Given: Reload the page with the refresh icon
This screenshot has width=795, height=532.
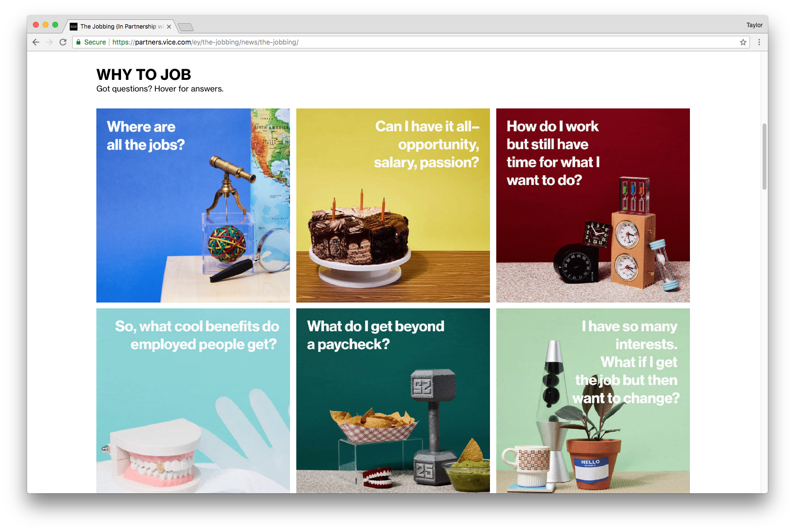Looking at the screenshot, I should point(63,42).
